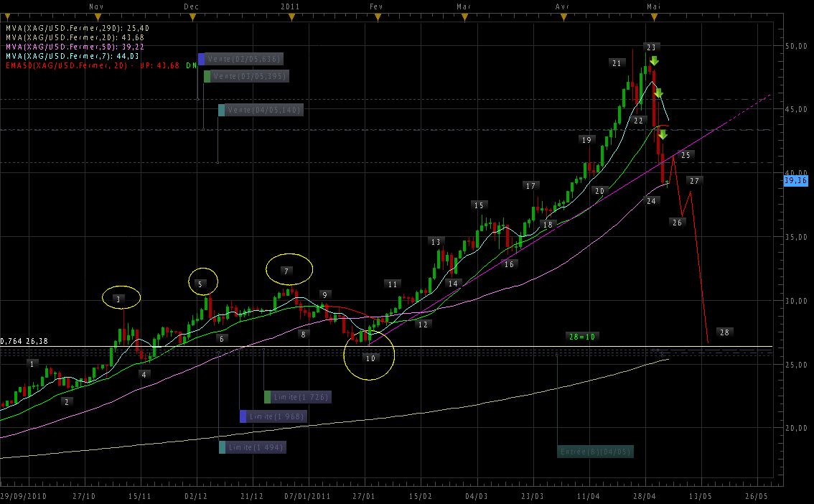Click the lowest of the three green down arrows
Image resolution: width=814 pixels, height=504 pixels.
(x=663, y=134)
